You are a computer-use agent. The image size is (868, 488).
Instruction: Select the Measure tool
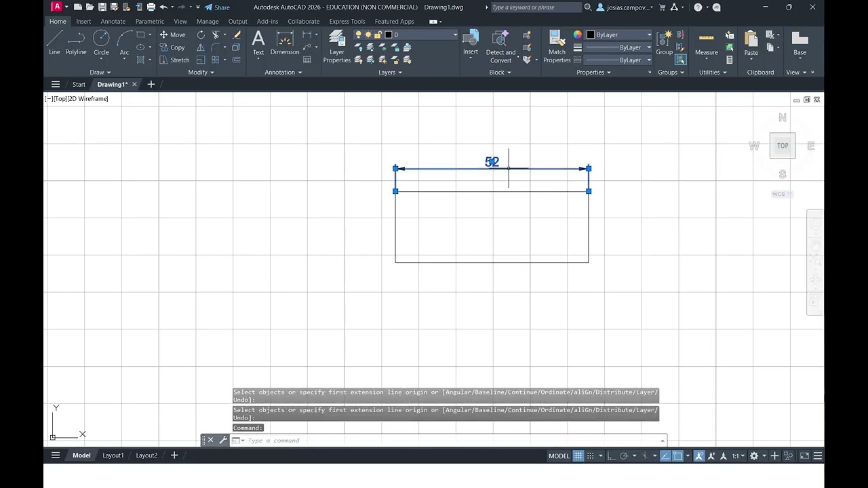click(x=706, y=42)
